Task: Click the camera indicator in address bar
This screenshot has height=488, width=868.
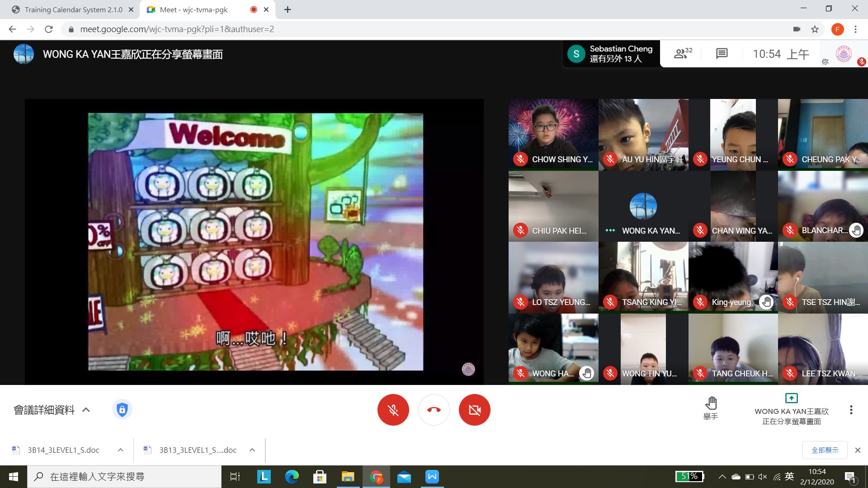Action: 797,29
